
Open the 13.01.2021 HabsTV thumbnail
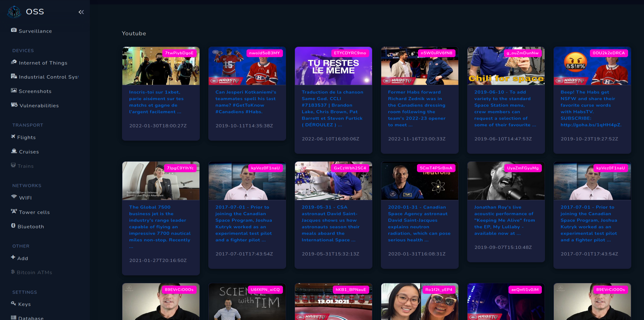click(333, 302)
